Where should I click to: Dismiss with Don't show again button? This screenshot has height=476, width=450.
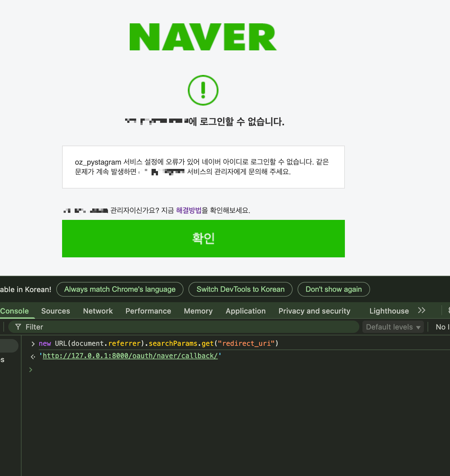(x=334, y=289)
